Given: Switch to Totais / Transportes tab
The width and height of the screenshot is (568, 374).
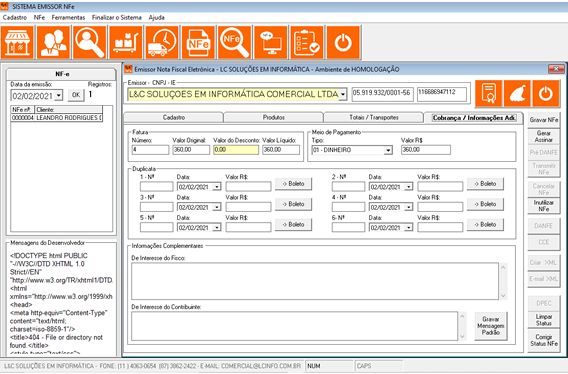Looking at the screenshot, I should click(373, 118).
